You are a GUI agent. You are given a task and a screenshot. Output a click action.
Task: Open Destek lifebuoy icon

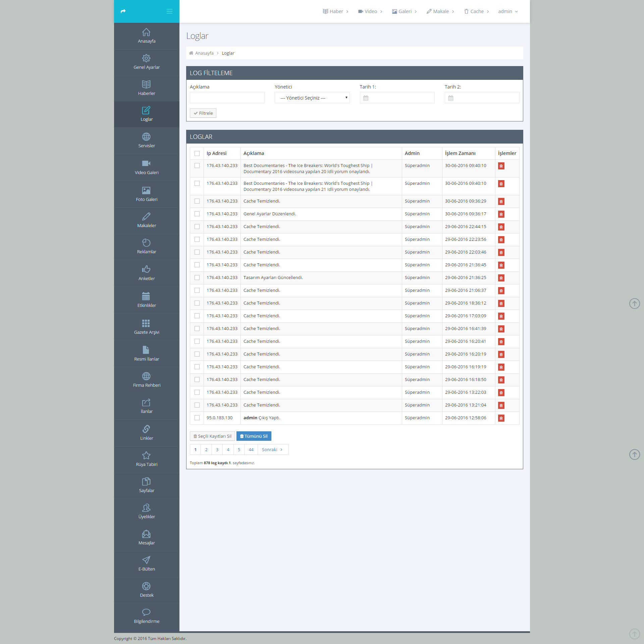coord(146,586)
